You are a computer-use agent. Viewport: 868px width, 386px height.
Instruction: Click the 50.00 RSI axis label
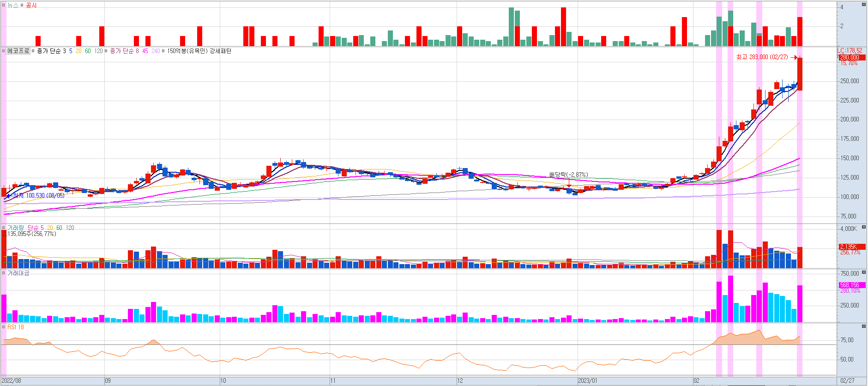point(847,359)
